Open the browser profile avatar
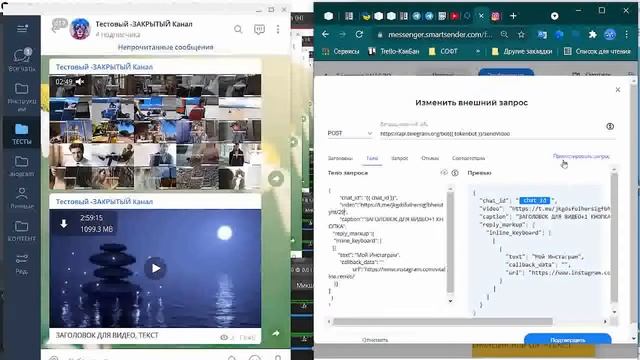This screenshot has width=640, height=360. pyautogui.click(x=610, y=35)
